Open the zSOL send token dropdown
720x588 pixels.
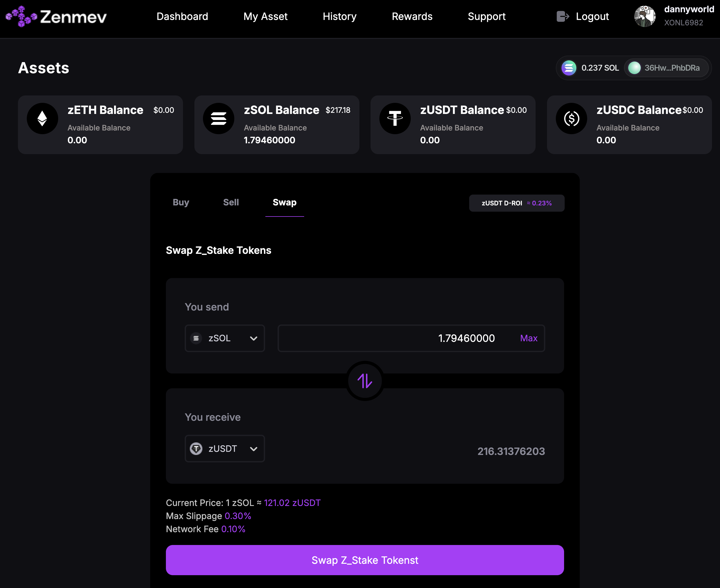225,338
